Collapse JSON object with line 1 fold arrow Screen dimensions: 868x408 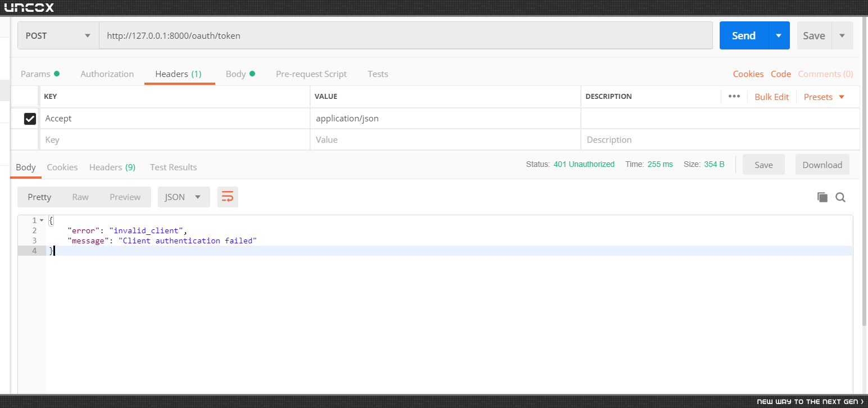click(42, 220)
